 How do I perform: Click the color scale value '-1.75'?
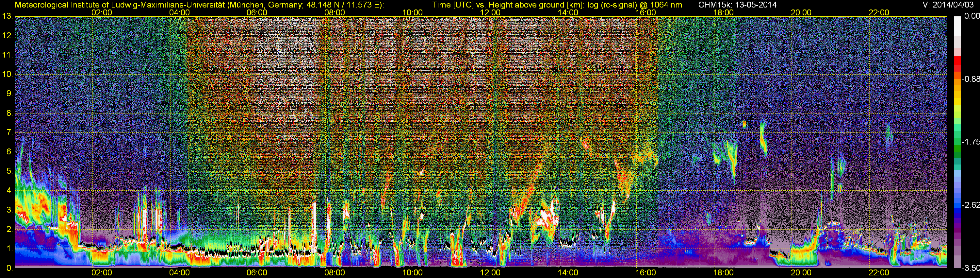(x=971, y=142)
